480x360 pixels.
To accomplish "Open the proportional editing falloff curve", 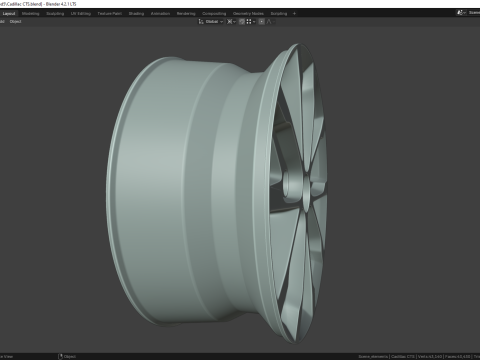I will tap(269, 22).
